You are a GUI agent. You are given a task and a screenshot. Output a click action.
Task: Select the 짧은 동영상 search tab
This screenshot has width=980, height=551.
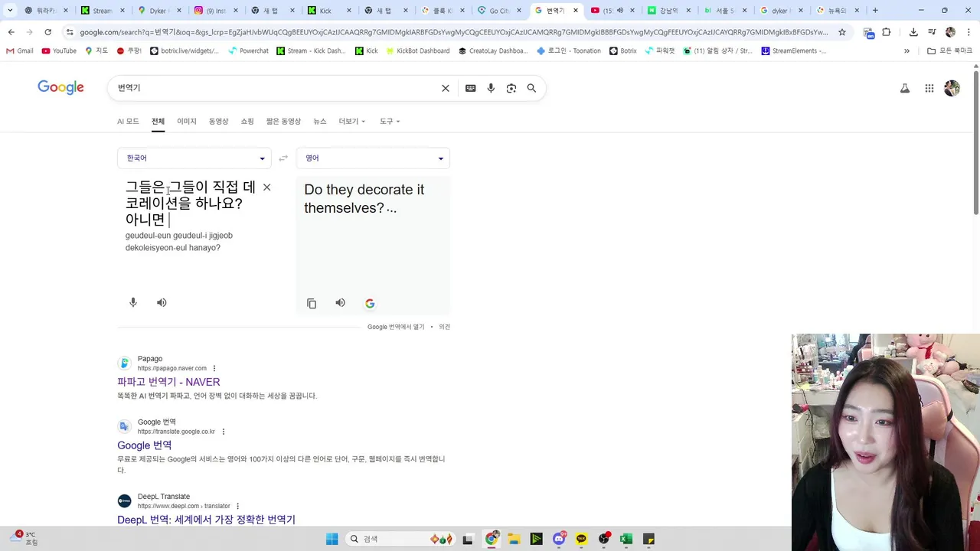coord(283,121)
